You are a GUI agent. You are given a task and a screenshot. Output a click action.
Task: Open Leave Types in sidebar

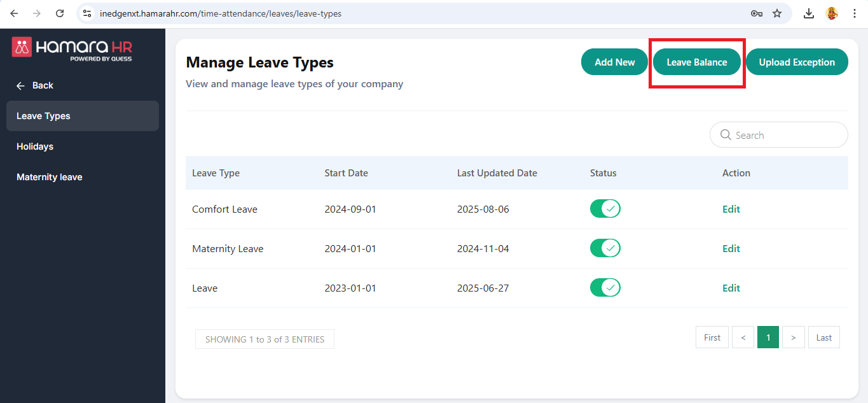83,116
